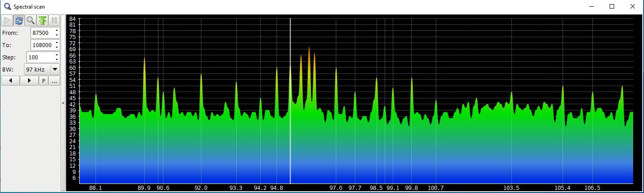
Task: Click the 100.7 frequency label
Action: coord(436,188)
